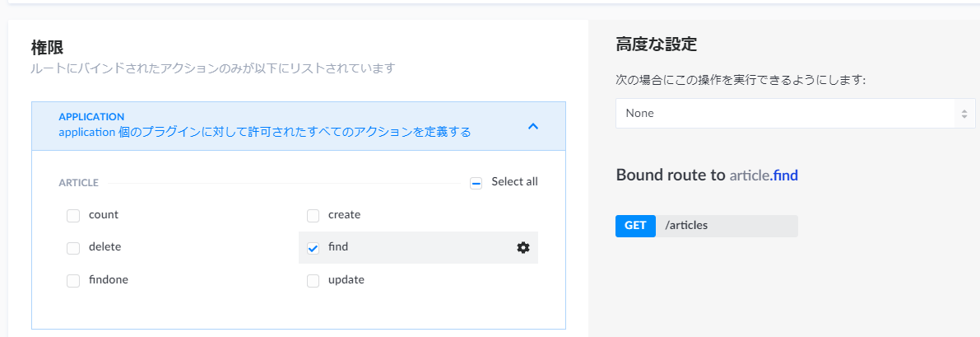Enable the findone checkbox
This screenshot has width=980, height=337.
(x=73, y=281)
